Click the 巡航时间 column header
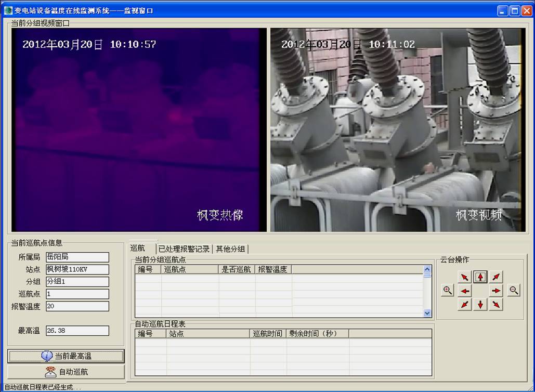The image size is (535, 392). (268, 334)
